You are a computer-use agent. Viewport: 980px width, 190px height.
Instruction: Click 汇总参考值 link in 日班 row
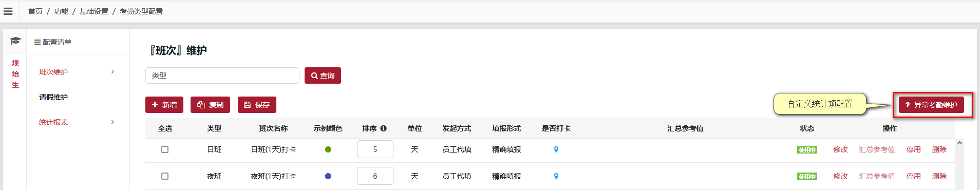877,149
